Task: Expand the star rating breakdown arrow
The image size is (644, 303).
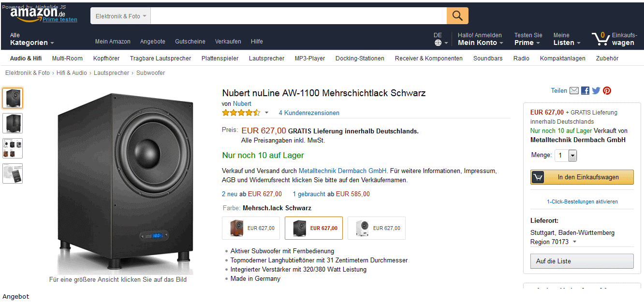Action: tap(266, 113)
